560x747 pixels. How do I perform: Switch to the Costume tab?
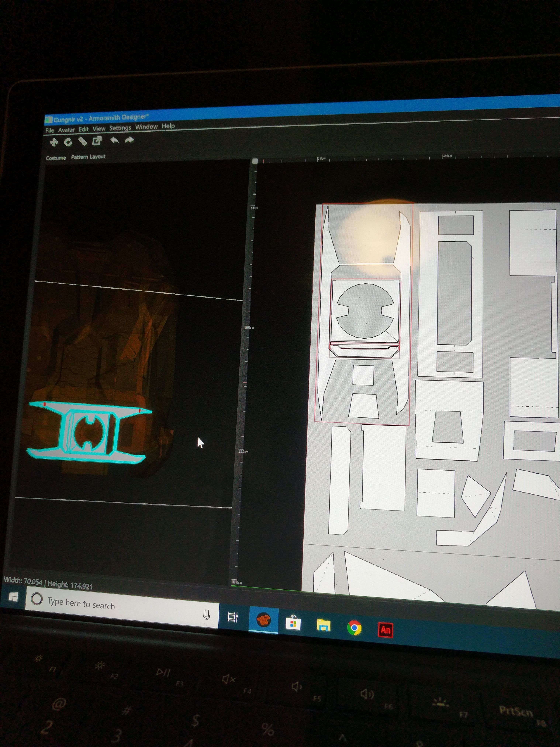(x=56, y=158)
